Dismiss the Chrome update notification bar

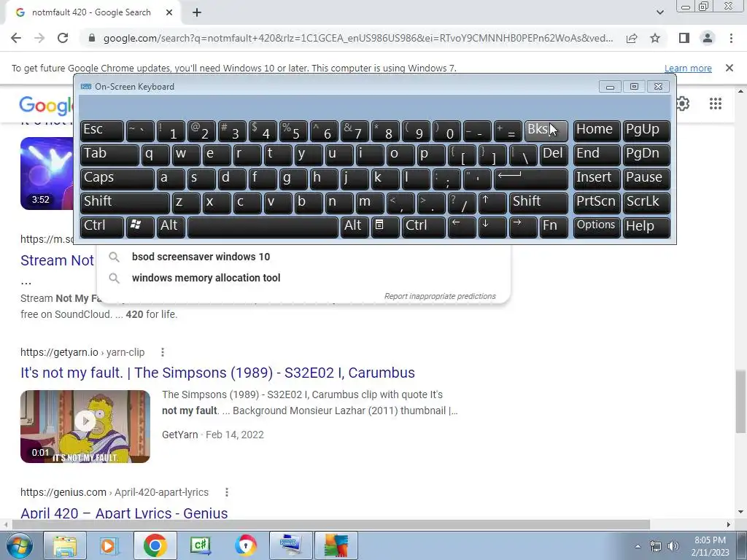pos(729,68)
